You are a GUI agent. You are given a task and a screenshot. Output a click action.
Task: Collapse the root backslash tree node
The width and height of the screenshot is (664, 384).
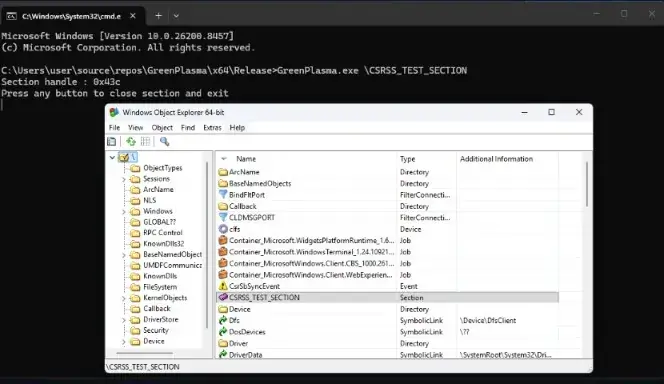[112, 157]
